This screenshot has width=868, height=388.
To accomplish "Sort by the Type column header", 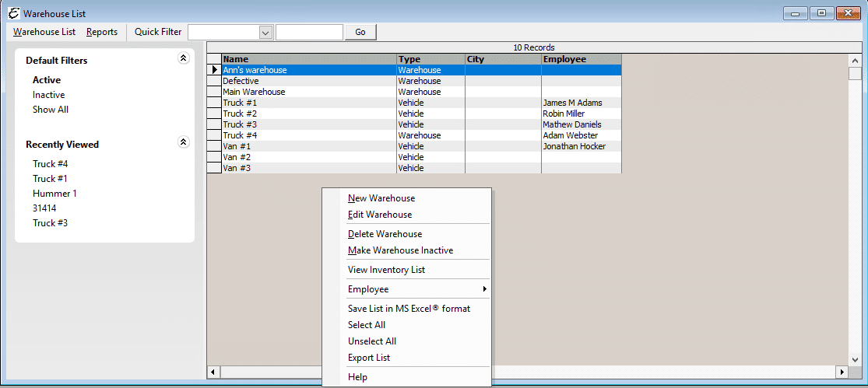I will click(430, 59).
